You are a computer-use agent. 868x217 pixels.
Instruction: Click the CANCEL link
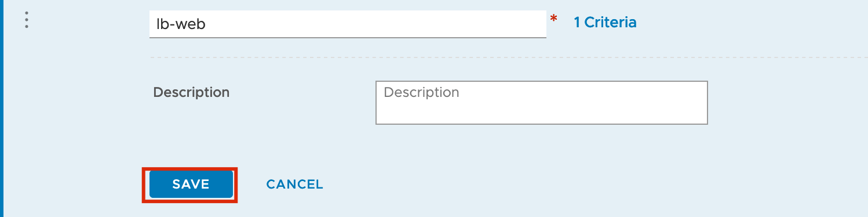pos(294,185)
